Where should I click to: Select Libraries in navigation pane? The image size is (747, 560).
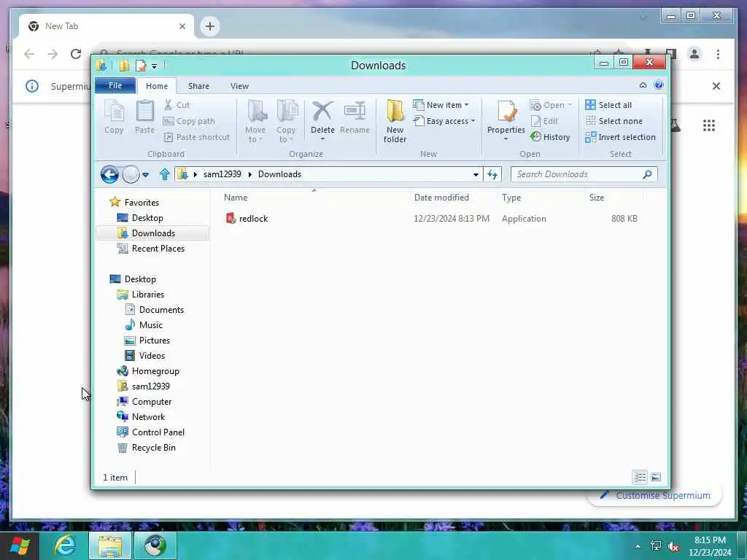(147, 295)
